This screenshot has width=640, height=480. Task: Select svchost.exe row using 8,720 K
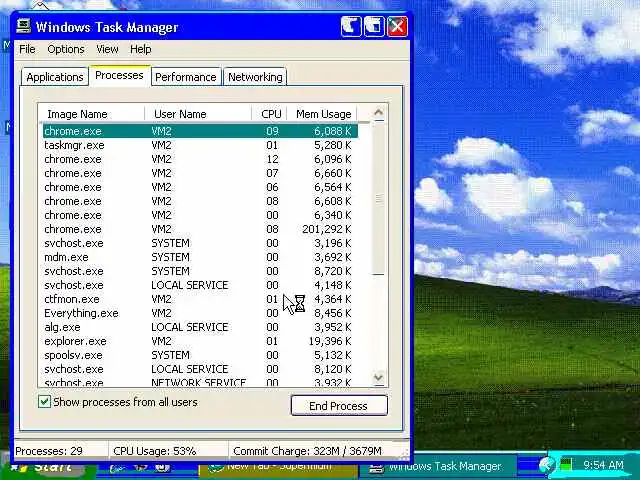pyautogui.click(x=200, y=271)
